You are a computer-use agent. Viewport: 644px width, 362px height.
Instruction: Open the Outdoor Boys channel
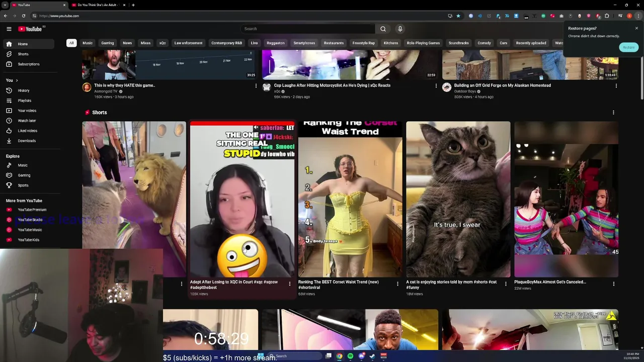click(465, 91)
